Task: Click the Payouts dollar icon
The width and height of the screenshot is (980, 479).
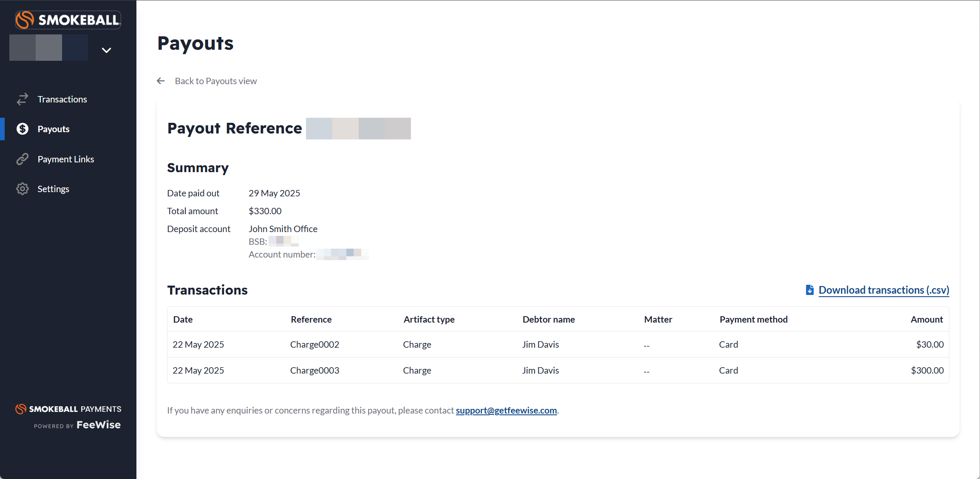Action: click(x=23, y=129)
